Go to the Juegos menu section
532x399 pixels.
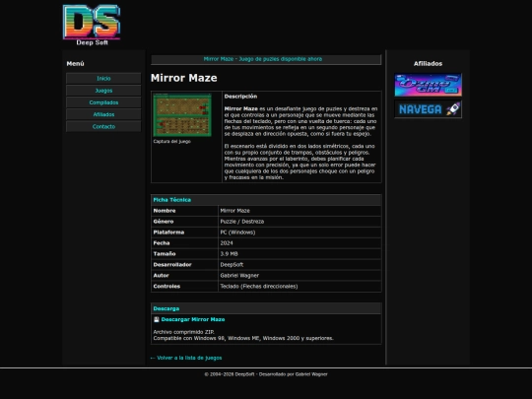[x=103, y=91]
